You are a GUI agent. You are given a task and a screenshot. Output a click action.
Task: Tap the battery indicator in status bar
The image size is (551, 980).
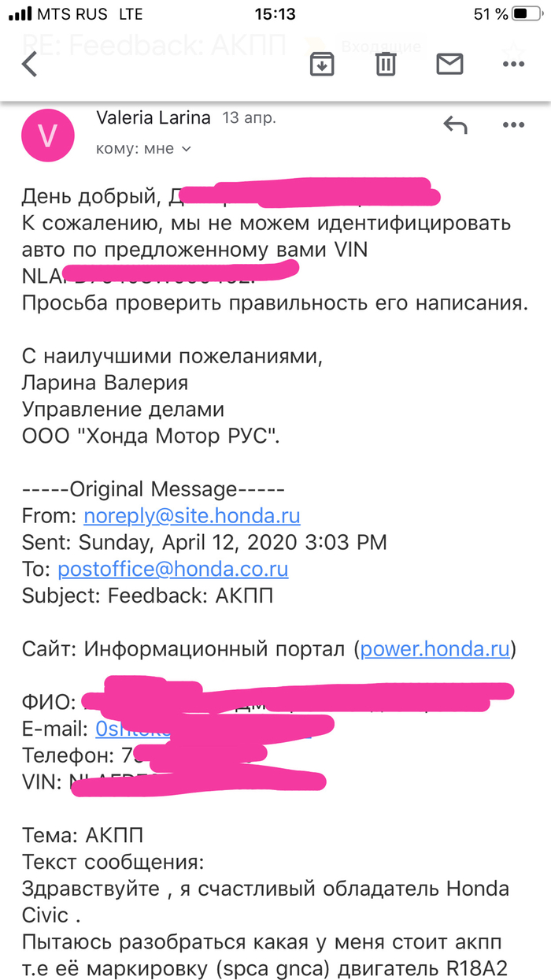(525, 14)
